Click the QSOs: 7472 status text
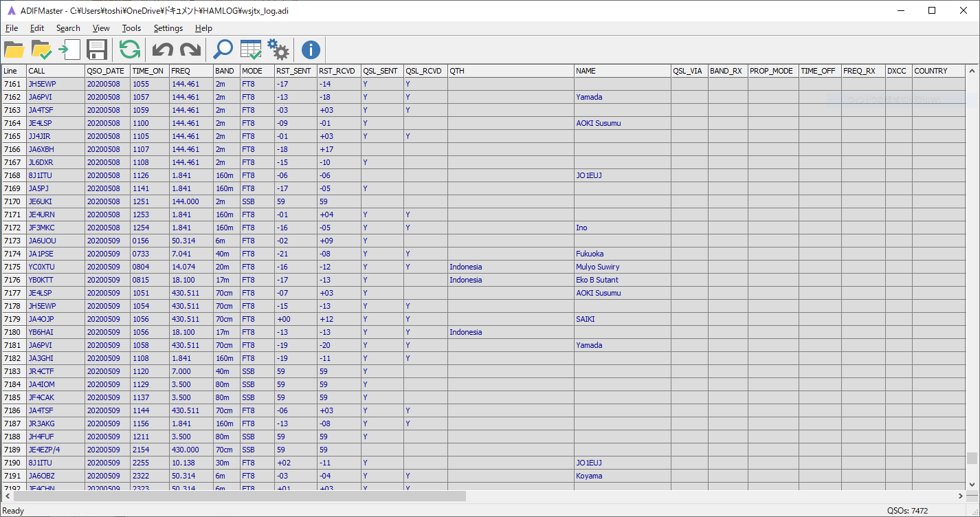The image size is (980, 517). (907, 510)
